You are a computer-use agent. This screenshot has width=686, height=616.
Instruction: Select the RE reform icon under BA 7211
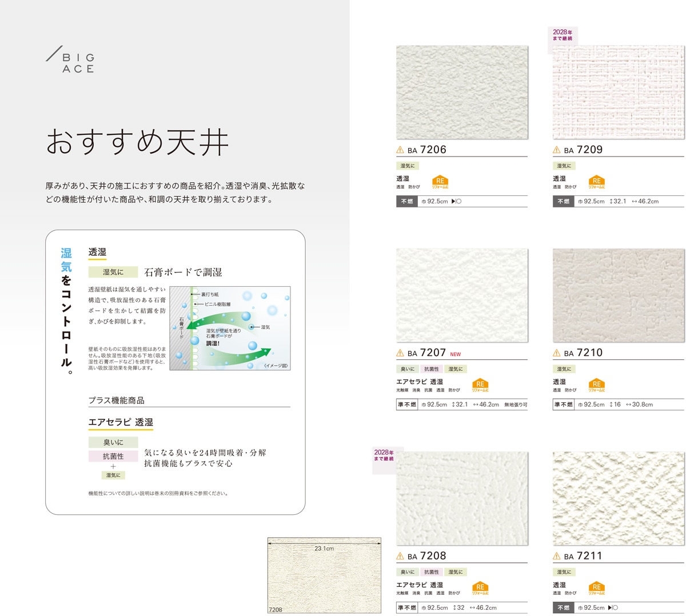point(596,589)
